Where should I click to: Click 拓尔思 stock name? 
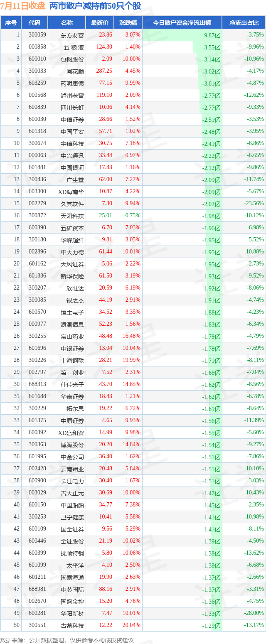(x=75, y=408)
